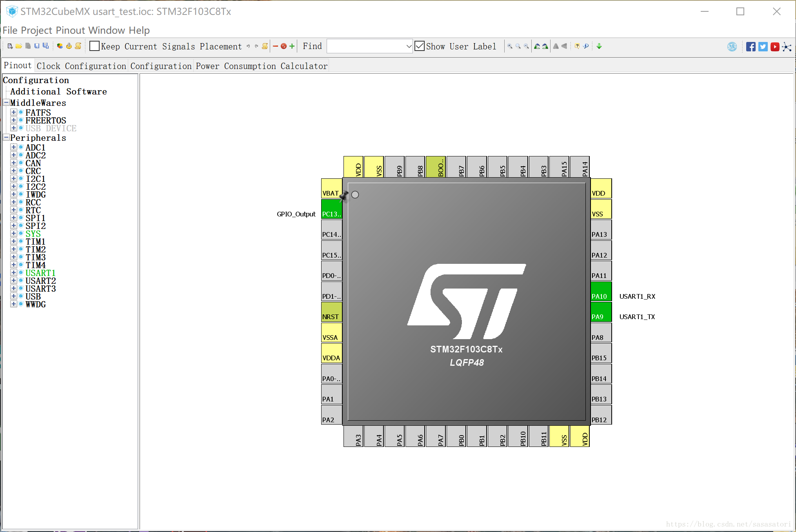796x532 pixels.
Task: Click inside the Find input field
Action: 366,46
